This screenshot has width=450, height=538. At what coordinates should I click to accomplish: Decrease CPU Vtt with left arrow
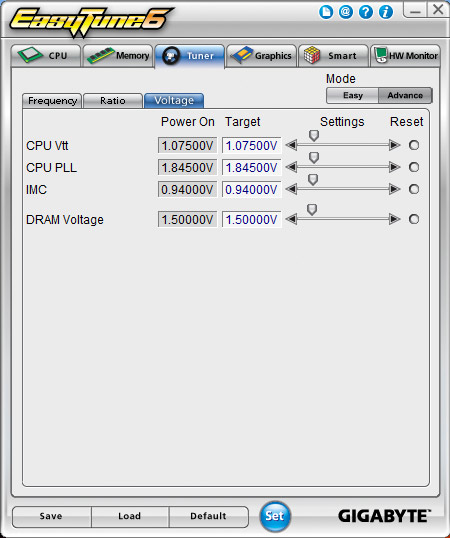(291, 145)
